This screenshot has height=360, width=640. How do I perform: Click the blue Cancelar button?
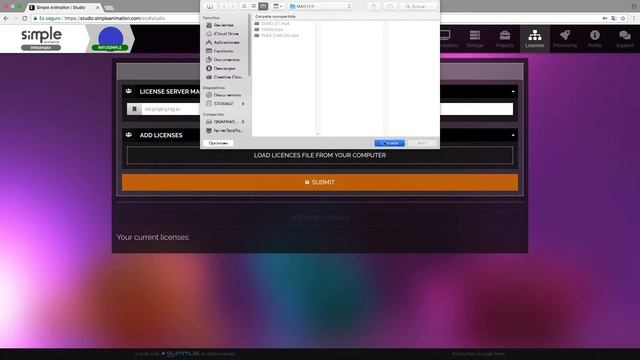click(x=389, y=143)
